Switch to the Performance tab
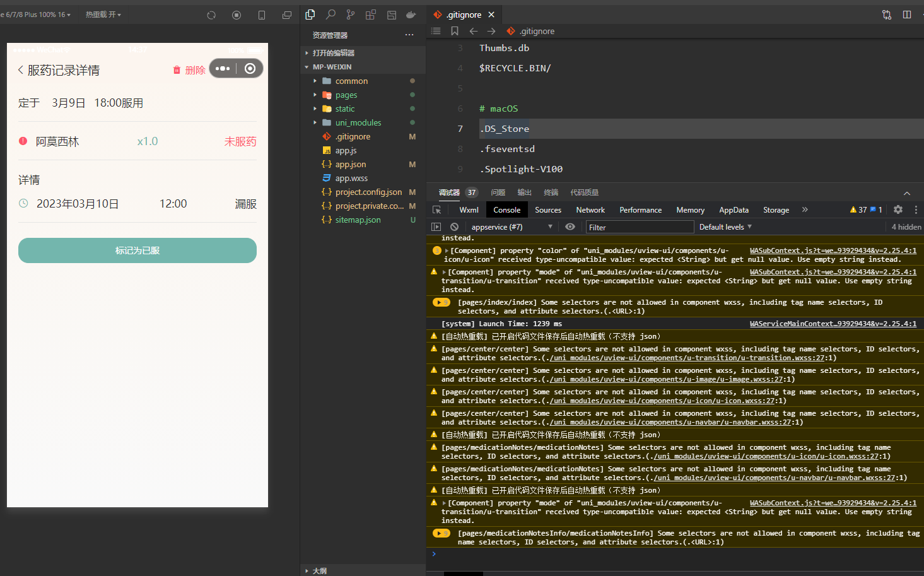The image size is (924, 576). [x=641, y=210]
